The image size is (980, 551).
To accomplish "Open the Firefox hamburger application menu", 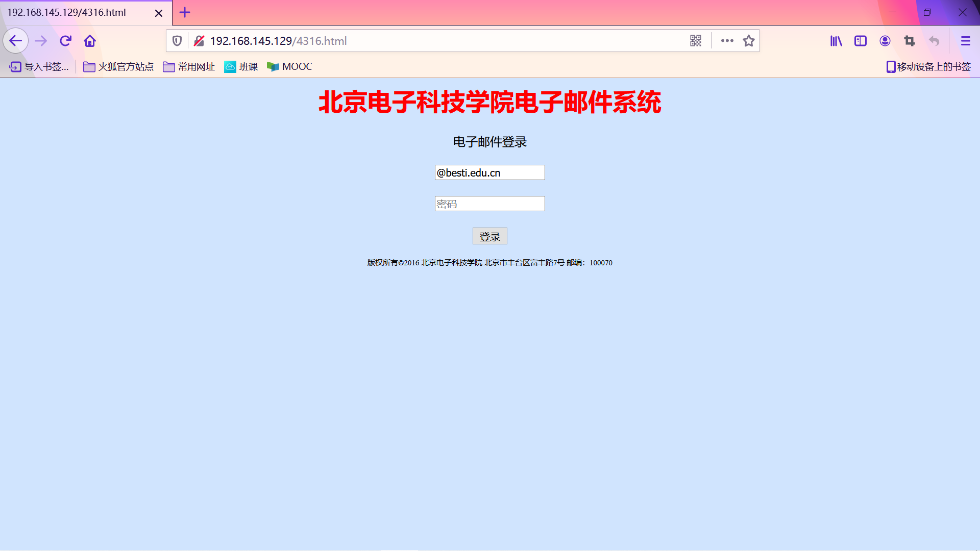I will point(965,41).
